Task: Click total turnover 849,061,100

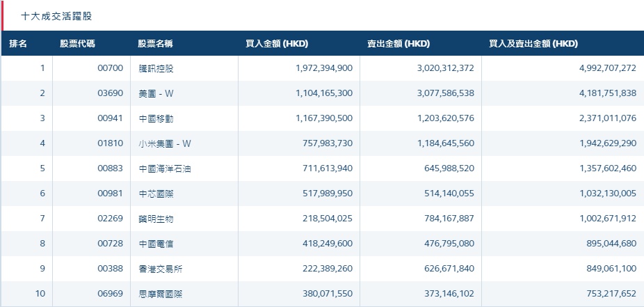Action: coord(611,269)
